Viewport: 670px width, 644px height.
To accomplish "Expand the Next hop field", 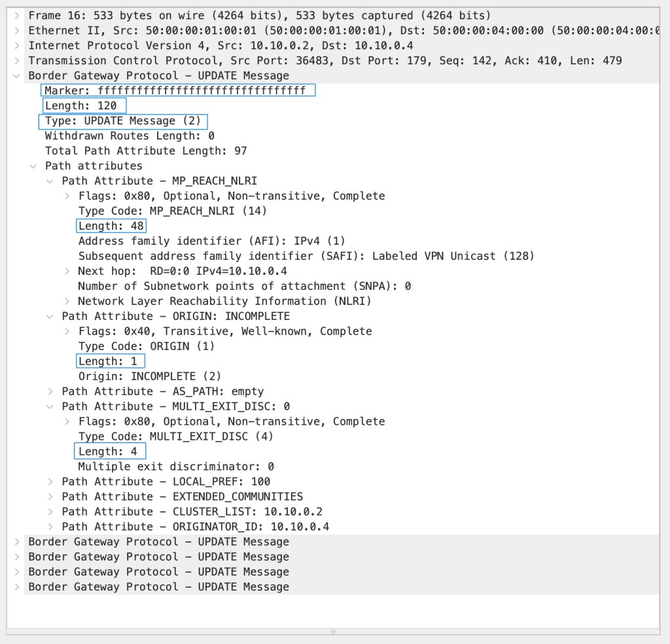I will (67, 271).
